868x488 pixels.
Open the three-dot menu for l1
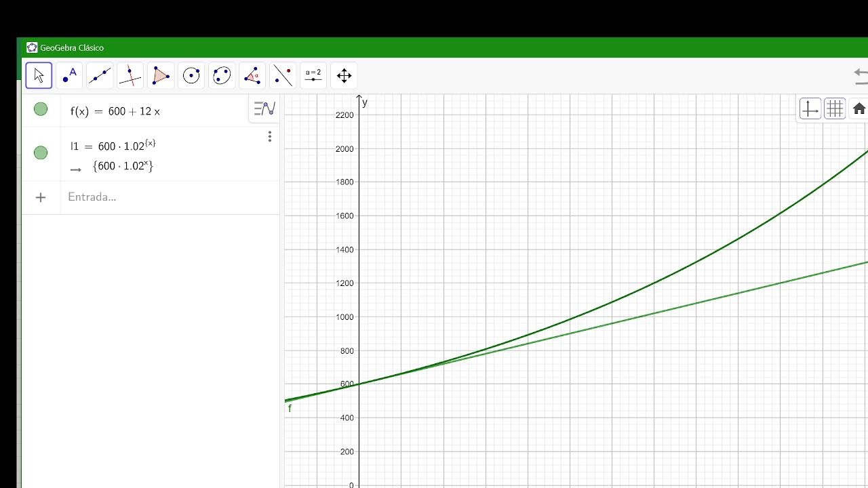269,136
